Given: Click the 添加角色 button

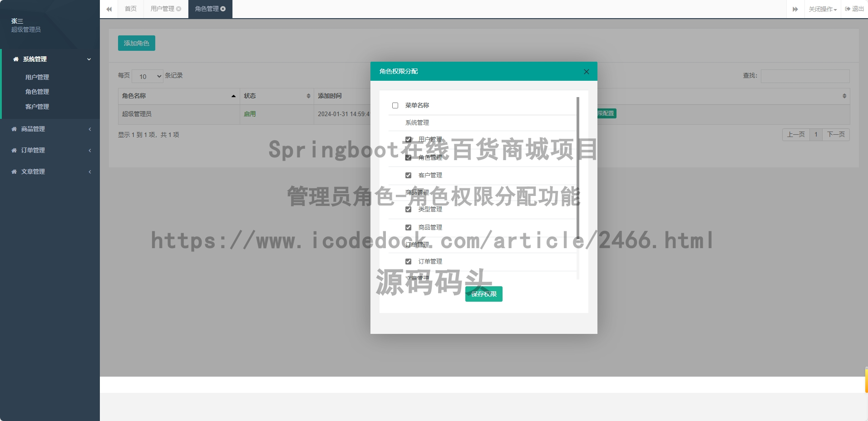Looking at the screenshot, I should coord(137,43).
